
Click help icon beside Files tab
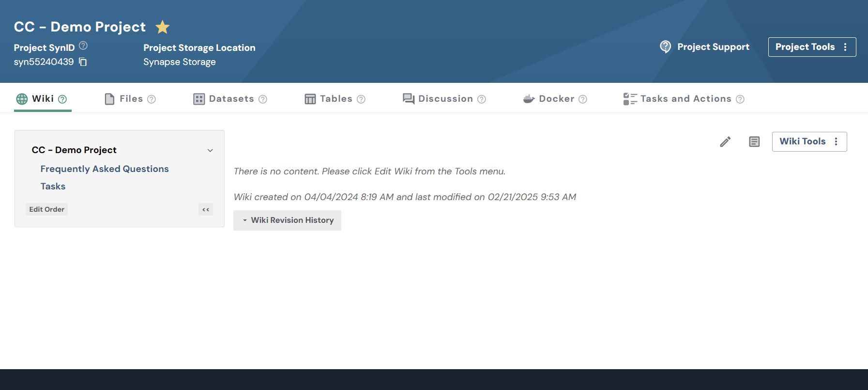[152, 99]
